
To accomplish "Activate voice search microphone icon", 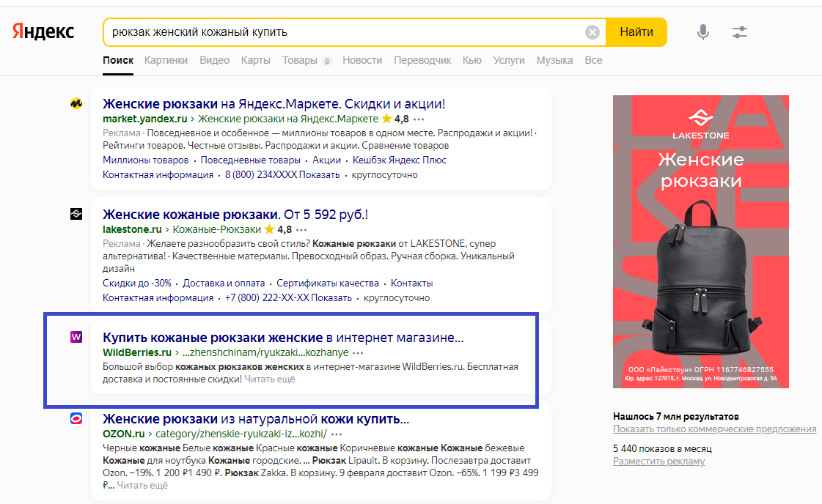I will point(702,32).
